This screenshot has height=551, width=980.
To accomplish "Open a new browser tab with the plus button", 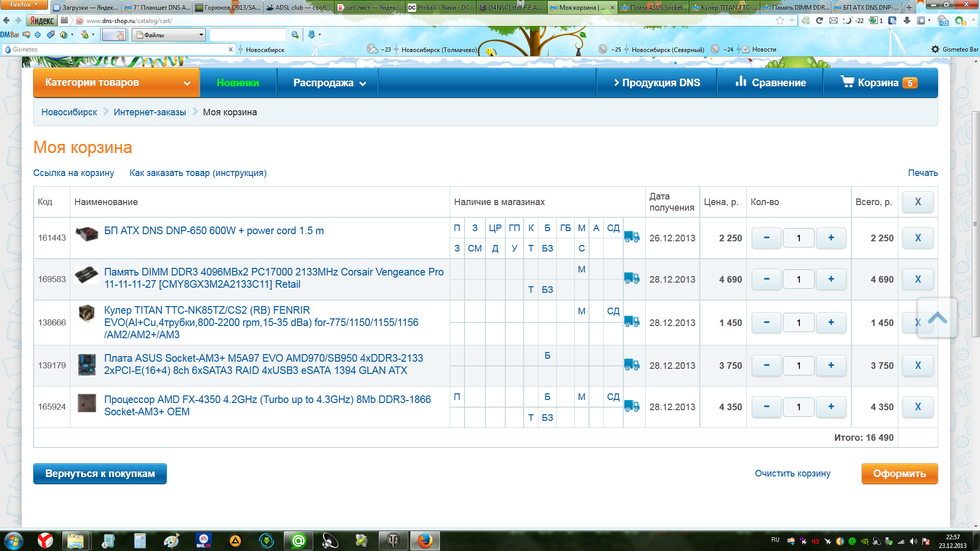I will point(909,7).
